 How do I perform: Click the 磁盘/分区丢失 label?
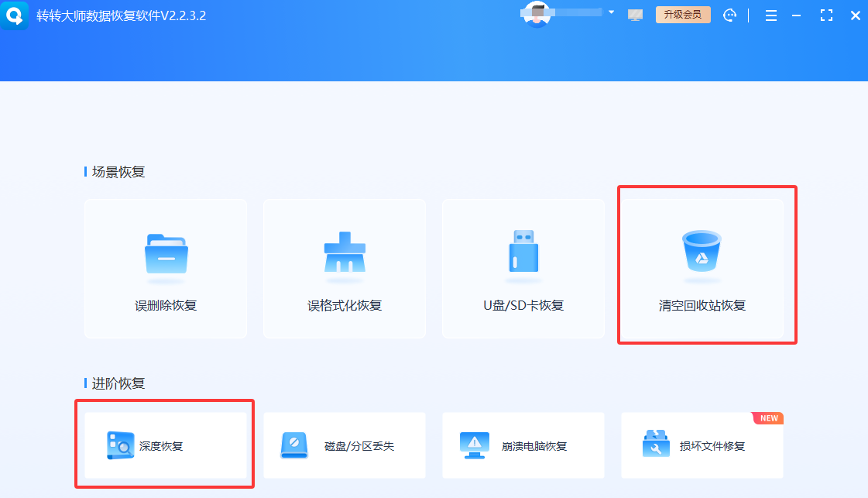click(x=359, y=446)
